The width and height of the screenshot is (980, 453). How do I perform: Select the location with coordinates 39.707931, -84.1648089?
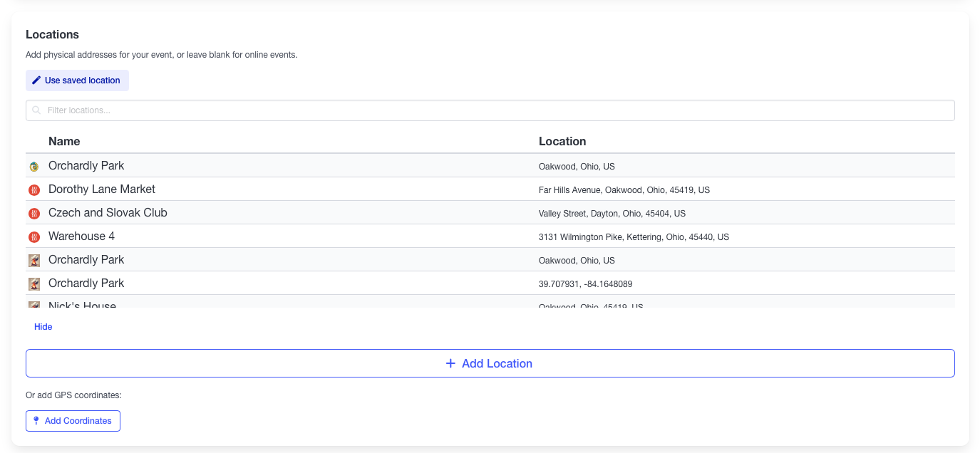585,284
